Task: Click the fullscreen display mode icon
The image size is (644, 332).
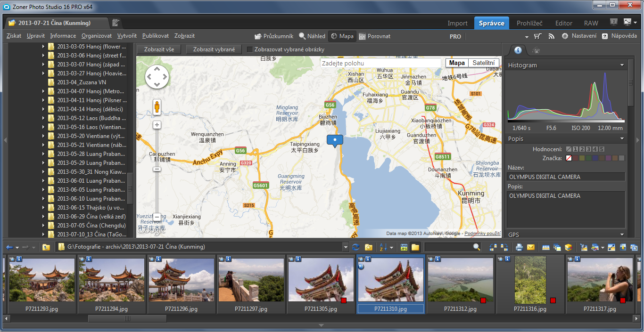Action: [627, 22]
